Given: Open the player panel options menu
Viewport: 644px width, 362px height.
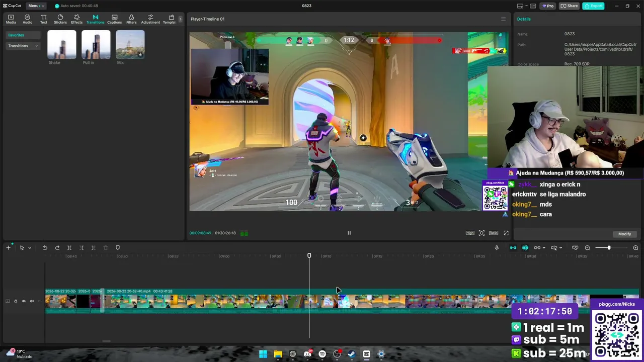Looking at the screenshot, I should (x=503, y=19).
